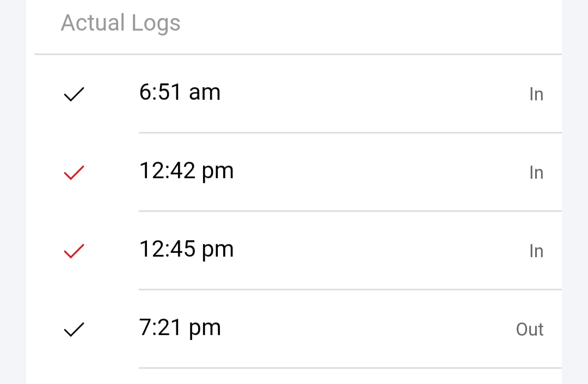The image size is (588, 384).
Task: Click the divider line under Actual Logs header
Action: click(x=298, y=54)
